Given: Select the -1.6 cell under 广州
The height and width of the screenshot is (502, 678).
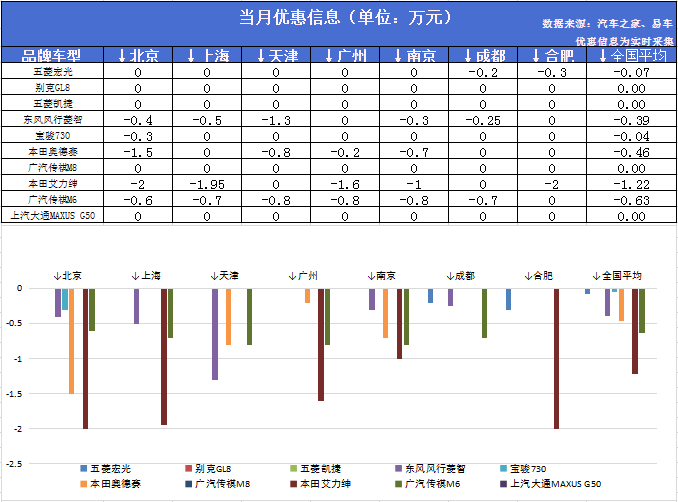Looking at the screenshot, I should 345,184.
